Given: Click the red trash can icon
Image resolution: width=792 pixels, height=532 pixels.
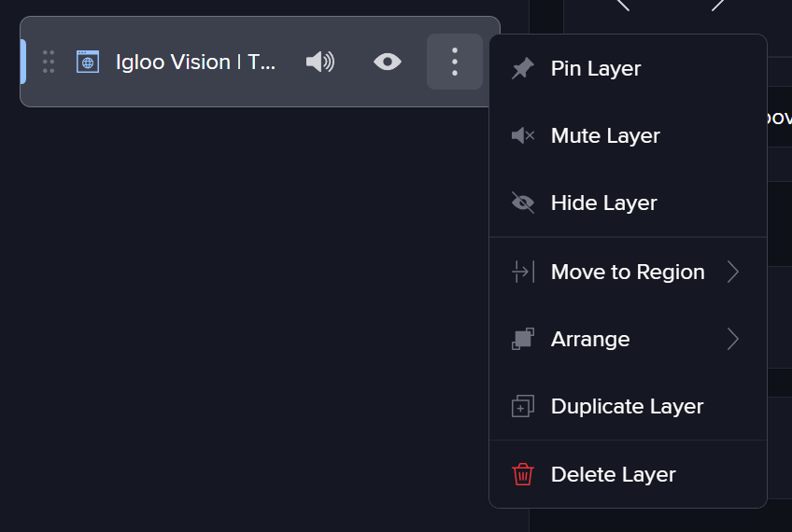Looking at the screenshot, I should [x=523, y=474].
